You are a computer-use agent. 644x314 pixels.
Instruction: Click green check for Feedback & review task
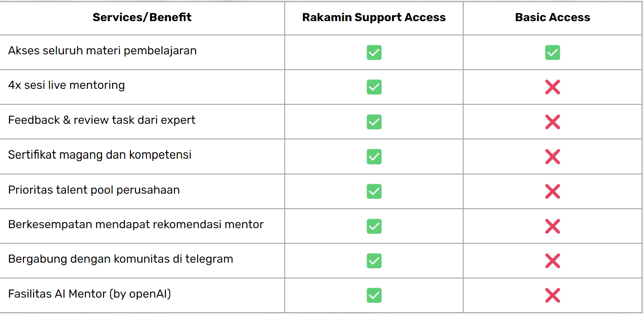pyautogui.click(x=374, y=122)
